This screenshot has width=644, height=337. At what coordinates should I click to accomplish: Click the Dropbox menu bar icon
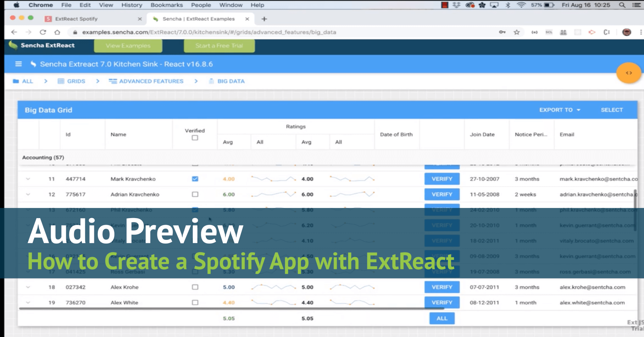tap(457, 5)
